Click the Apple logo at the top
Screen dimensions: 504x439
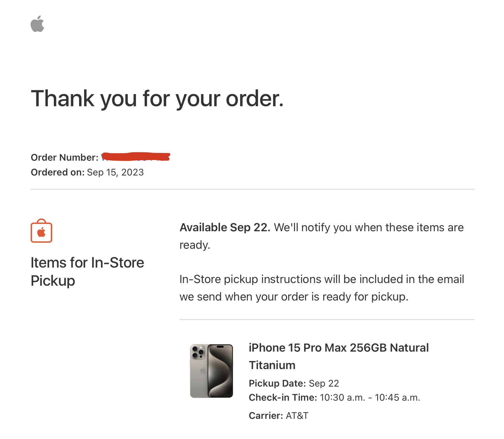(x=37, y=24)
